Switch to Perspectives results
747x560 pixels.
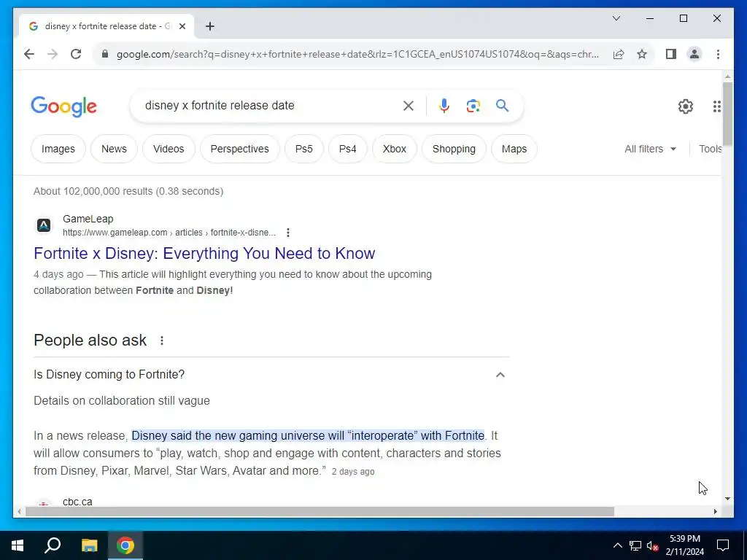(239, 149)
